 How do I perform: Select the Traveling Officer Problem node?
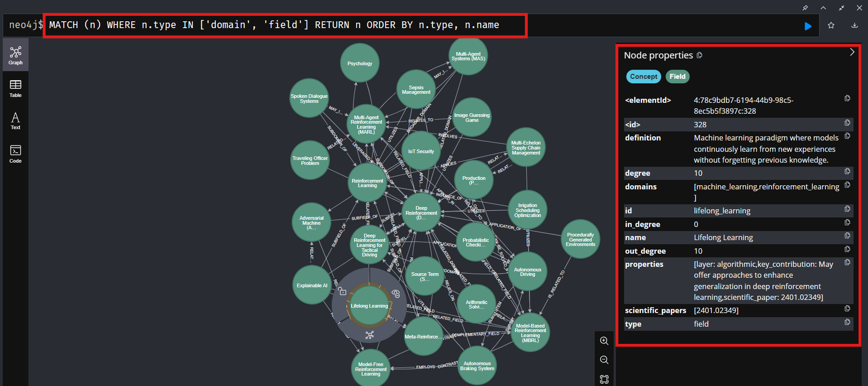310,160
